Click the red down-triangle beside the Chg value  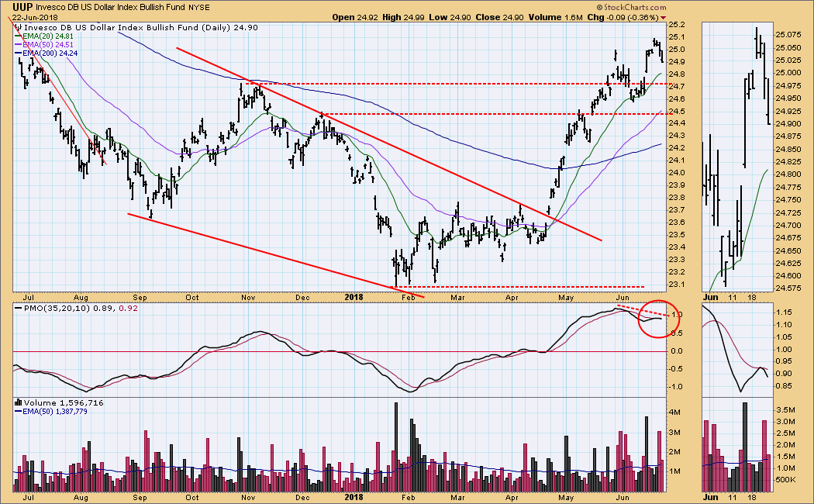point(664,18)
